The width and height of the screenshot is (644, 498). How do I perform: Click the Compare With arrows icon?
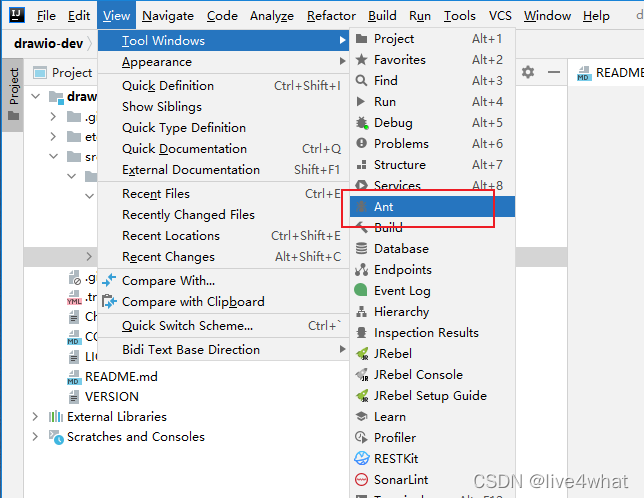[x=109, y=280]
